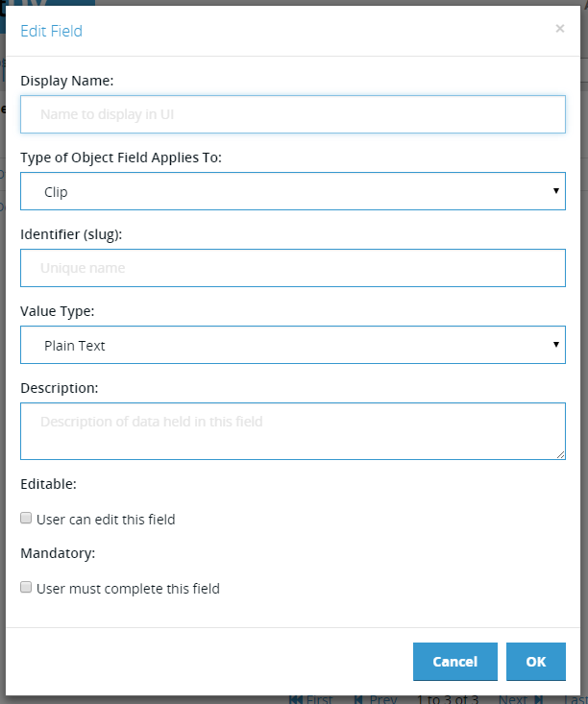Expand the Value Type dropdown showing Plain Text

point(293,345)
